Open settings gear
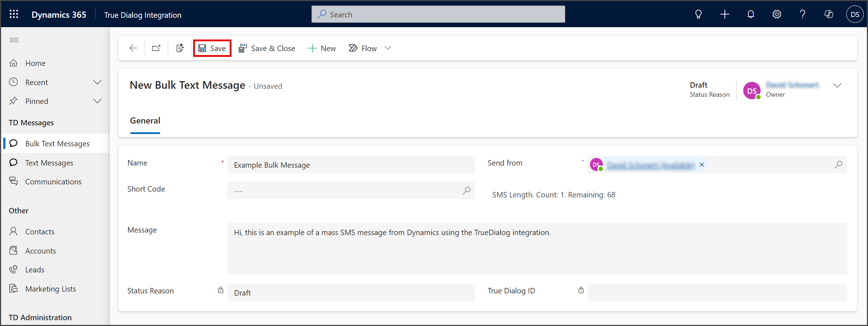868x326 pixels. (x=776, y=14)
